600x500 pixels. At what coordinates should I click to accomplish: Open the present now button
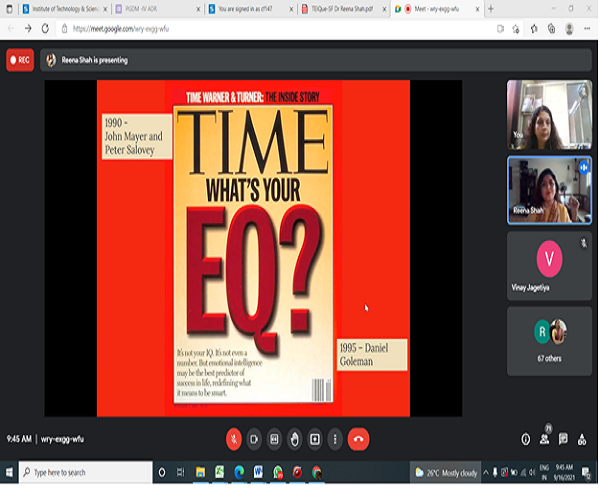tap(315, 439)
